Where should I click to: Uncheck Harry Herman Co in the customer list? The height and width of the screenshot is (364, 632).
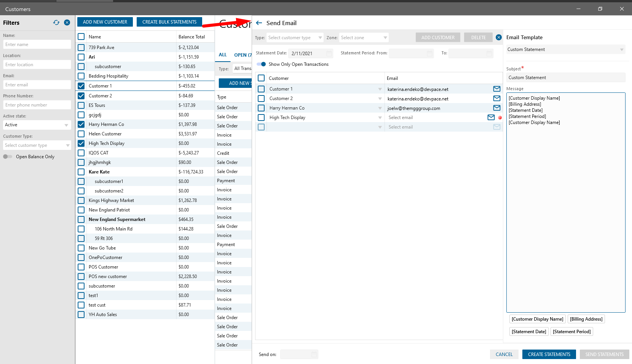tap(81, 124)
